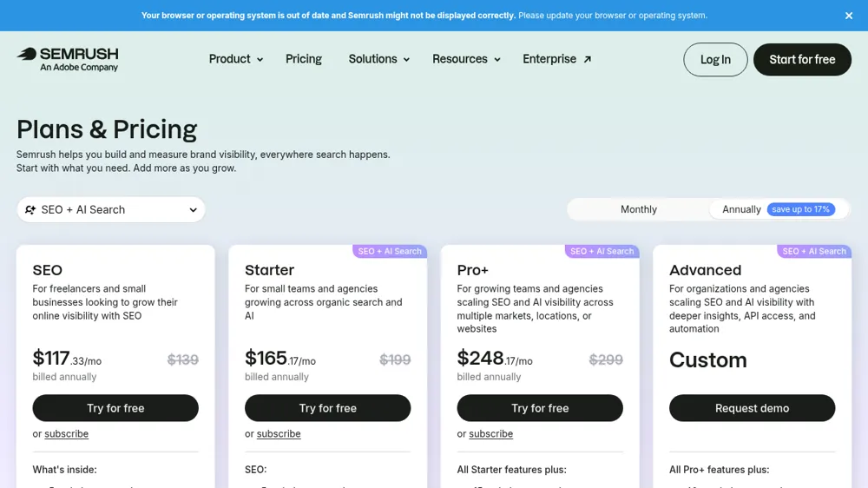Click SEO + AI Search badge on Starter
Viewport: 868px width, 488px height.
(x=390, y=252)
